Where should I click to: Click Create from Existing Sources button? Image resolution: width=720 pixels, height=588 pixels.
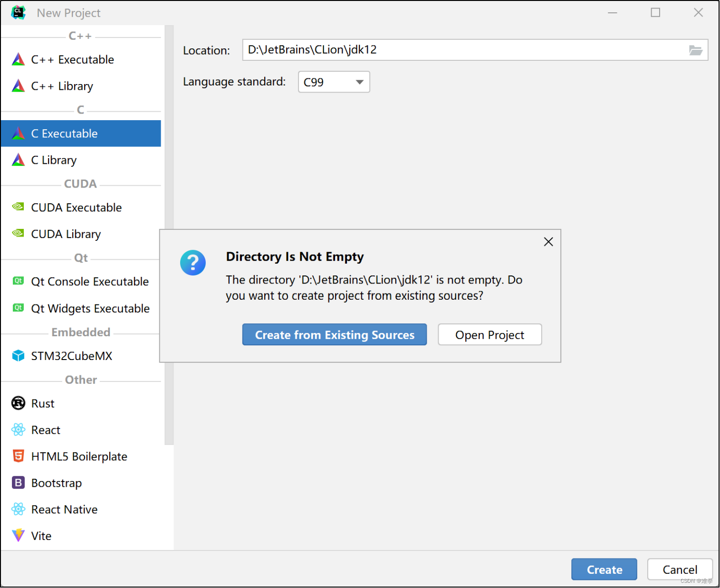click(x=335, y=335)
